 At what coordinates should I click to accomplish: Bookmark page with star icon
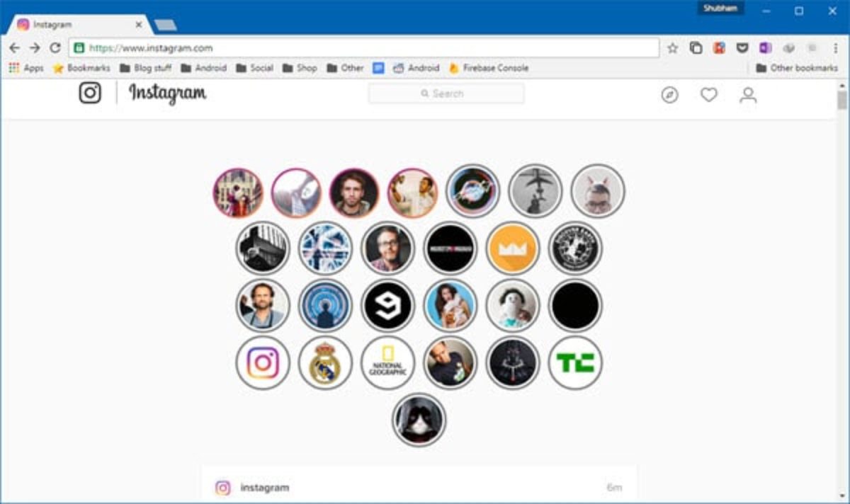pos(673,48)
